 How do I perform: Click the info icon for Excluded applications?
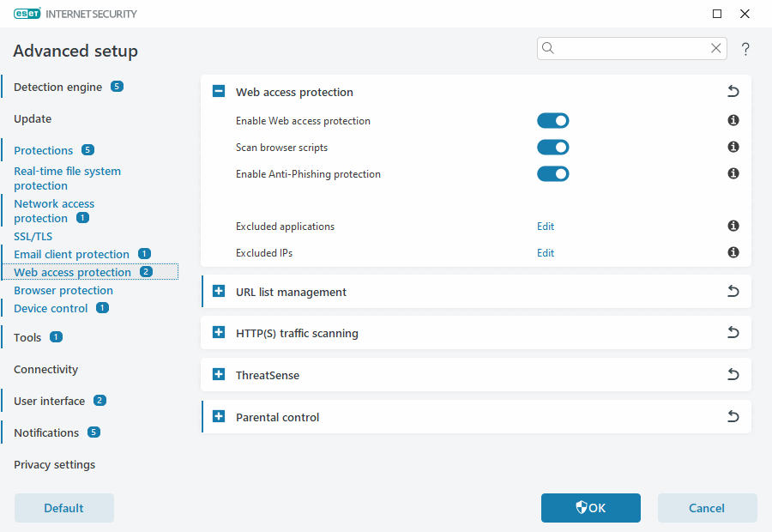coord(733,226)
